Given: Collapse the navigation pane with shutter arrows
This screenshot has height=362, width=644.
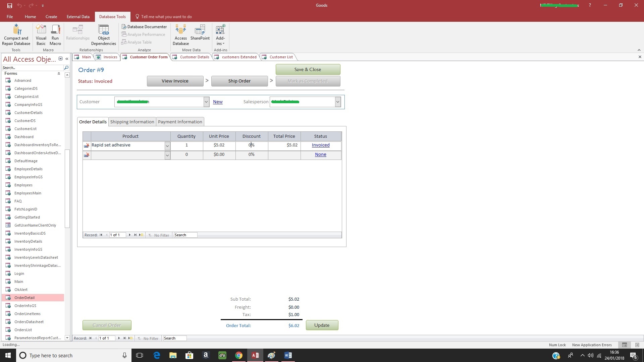Looking at the screenshot, I should [67, 59].
